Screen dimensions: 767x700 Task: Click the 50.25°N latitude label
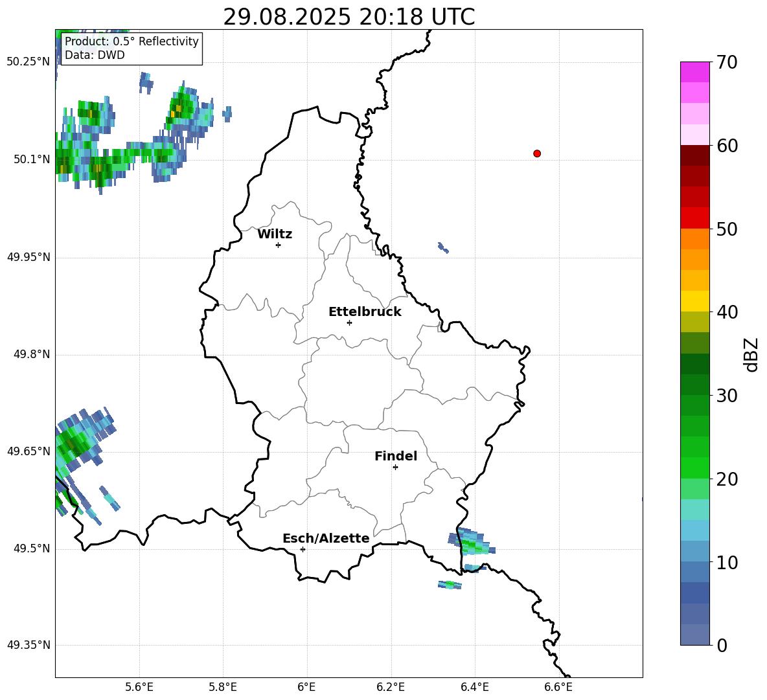point(28,62)
